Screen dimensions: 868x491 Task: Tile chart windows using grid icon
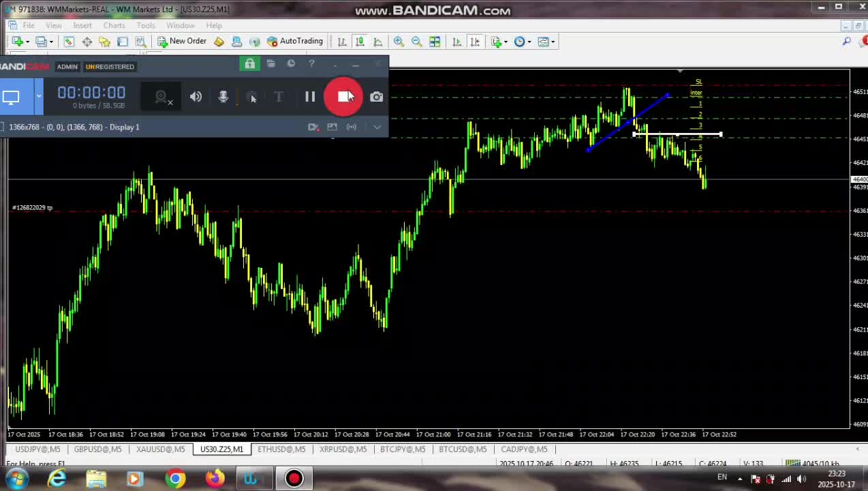point(435,42)
